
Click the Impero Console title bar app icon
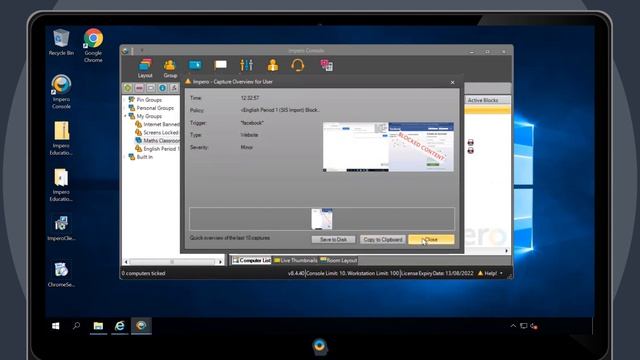coord(125,51)
